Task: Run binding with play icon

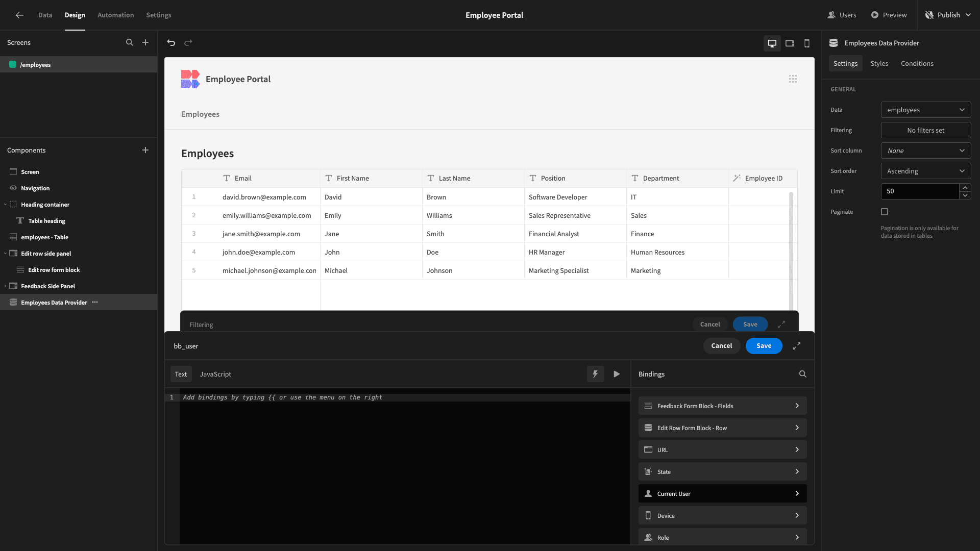Action: click(x=617, y=374)
